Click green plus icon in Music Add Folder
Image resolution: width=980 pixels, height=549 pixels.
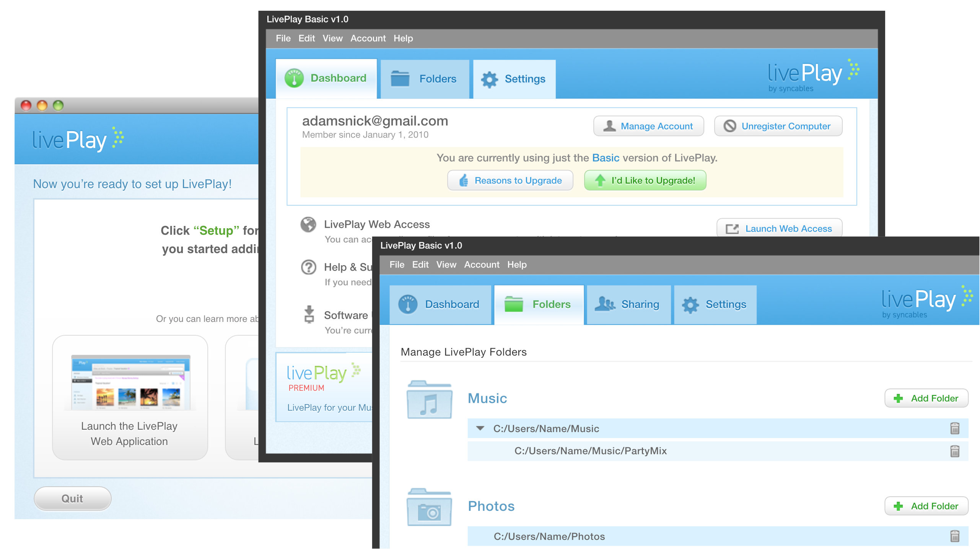click(x=898, y=398)
